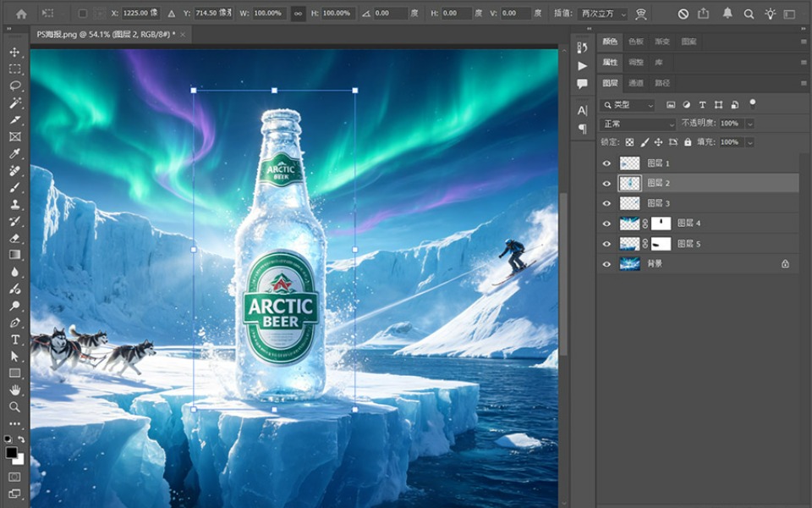This screenshot has width=812, height=508.
Task: Select the Path Selection arrow tool
Action: [x=14, y=356]
